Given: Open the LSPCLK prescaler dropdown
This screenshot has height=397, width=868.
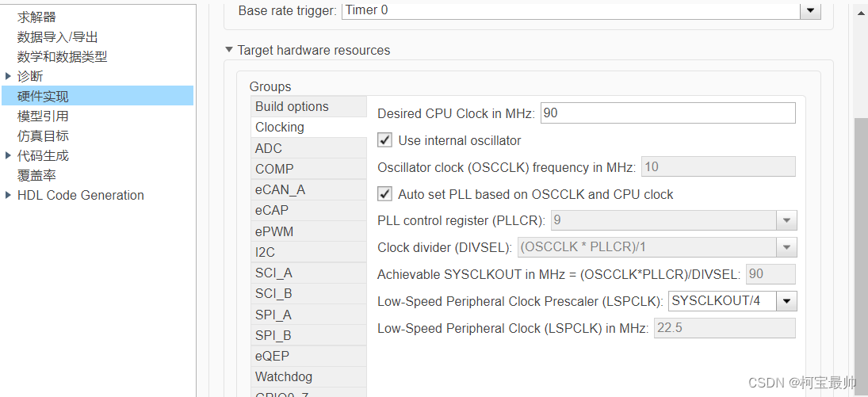Looking at the screenshot, I should click(786, 301).
